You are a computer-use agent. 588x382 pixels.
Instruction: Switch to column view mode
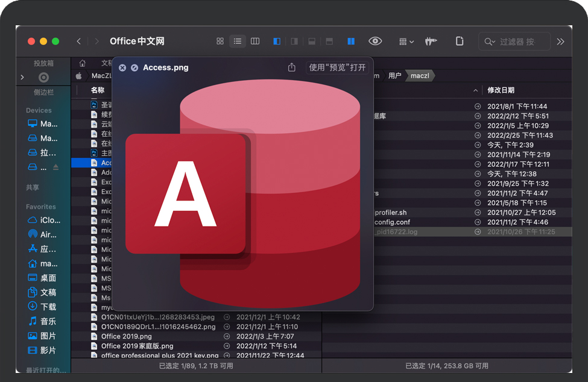pyautogui.click(x=255, y=41)
